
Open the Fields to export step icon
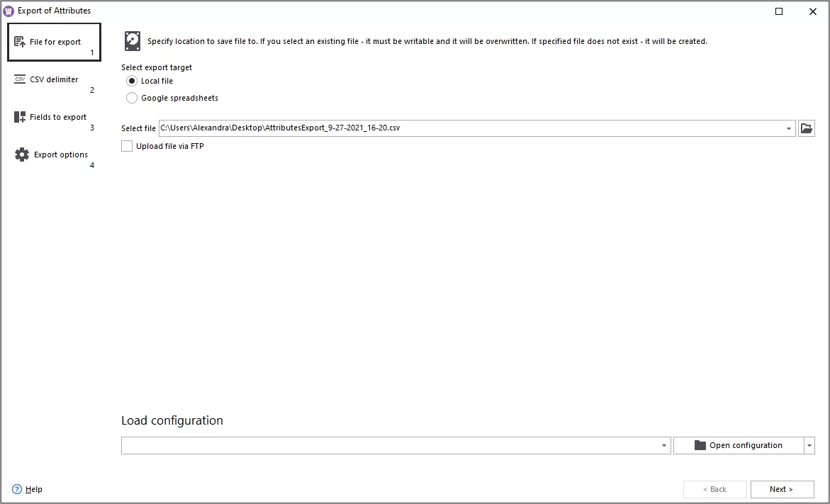(20, 116)
